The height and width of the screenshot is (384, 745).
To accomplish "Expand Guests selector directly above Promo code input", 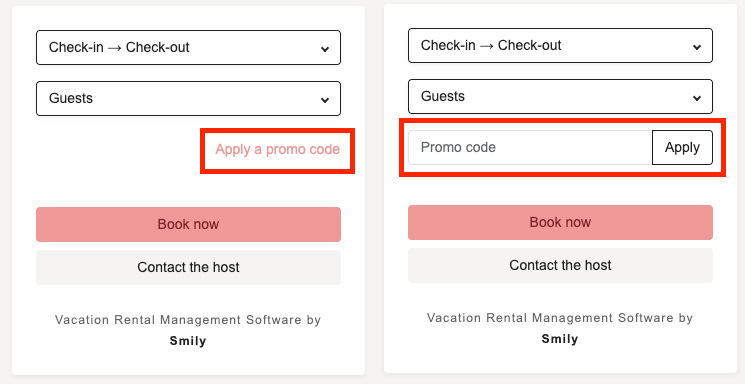I will pyautogui.click(x=560, y=96).
